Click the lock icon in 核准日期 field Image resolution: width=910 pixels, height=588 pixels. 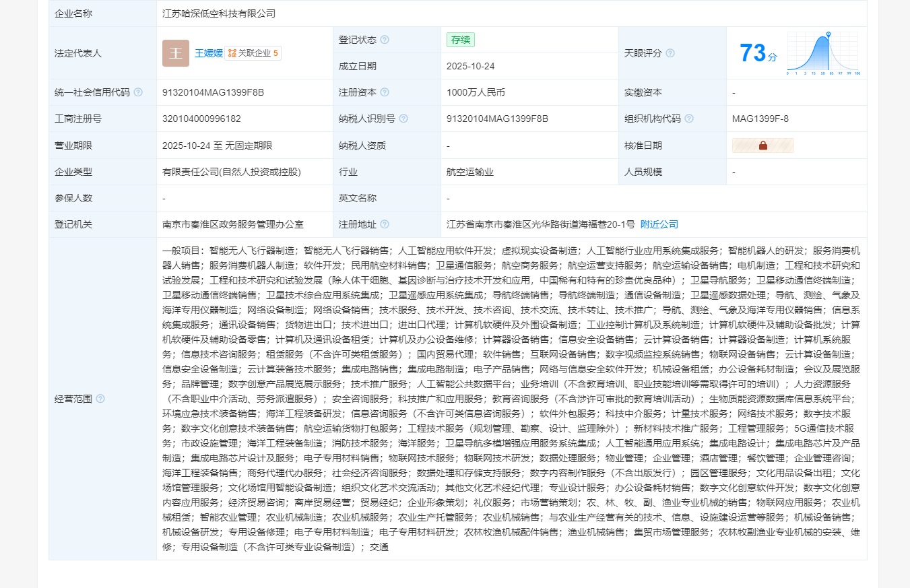[762, 145]
